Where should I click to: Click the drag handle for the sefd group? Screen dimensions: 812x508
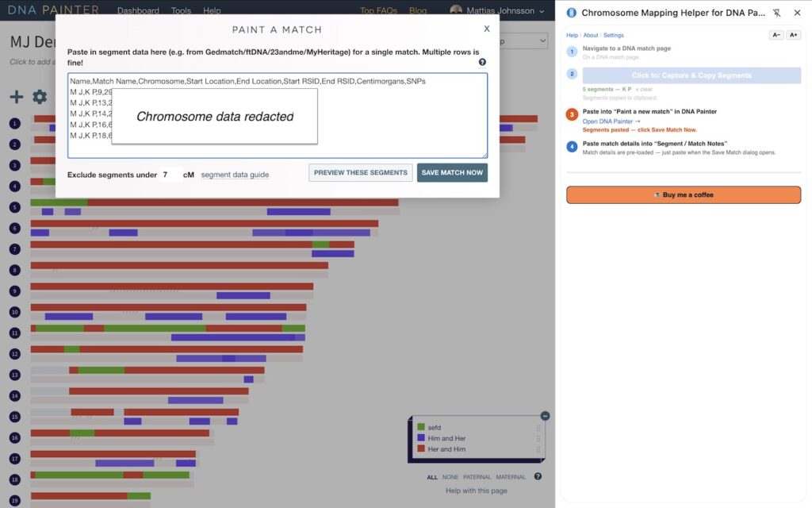[x=538, y=427]
